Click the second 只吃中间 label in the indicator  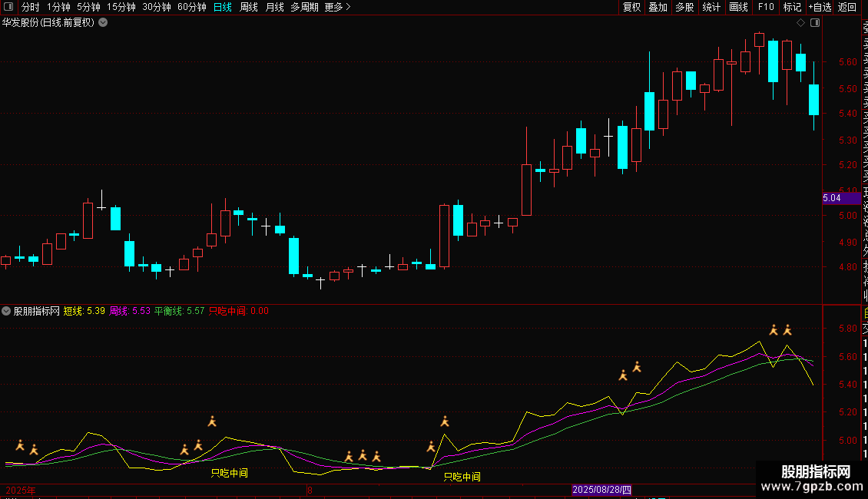point(462,477)
